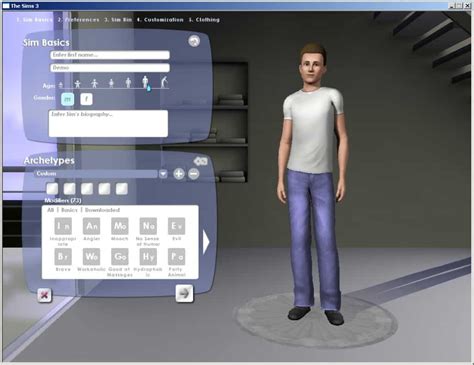The width and height of the screenshot is (474, 365).
Task: Select the elder age figure
Action: coord(164,82)
